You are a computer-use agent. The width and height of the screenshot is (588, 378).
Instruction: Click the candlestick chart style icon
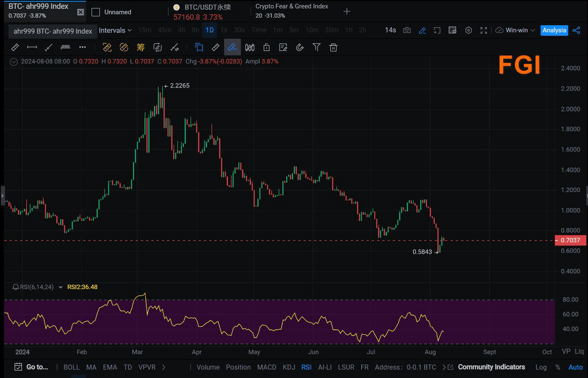(249, 47)
